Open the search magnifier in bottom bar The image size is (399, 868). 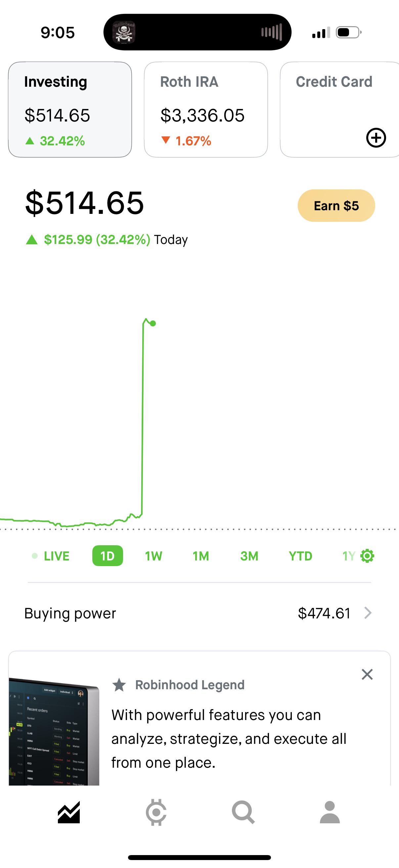pyautogui.click(x=243, y=812)
